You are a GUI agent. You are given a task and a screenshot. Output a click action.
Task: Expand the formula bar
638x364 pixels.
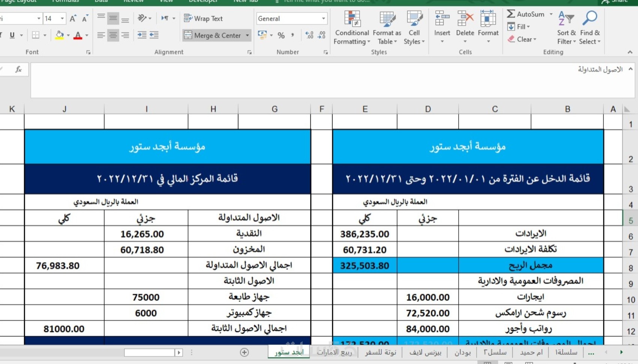point(630,69)
